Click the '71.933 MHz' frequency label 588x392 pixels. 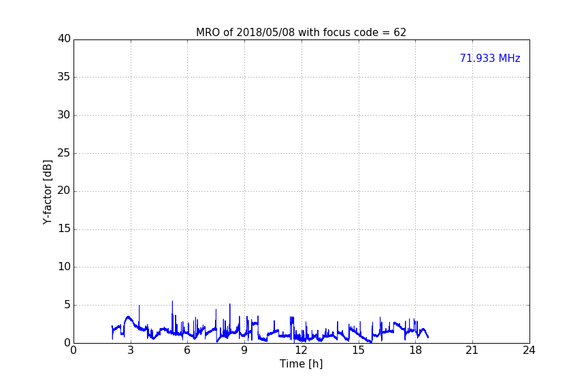point(490,59)
